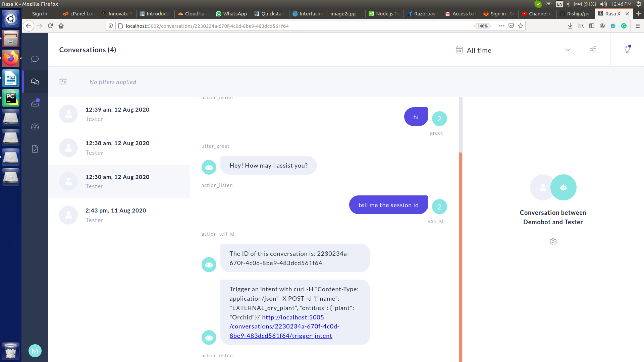Adjust the 140% page zoom control
The width and height of the screenshot is (644, 362).
coord(482,26)
